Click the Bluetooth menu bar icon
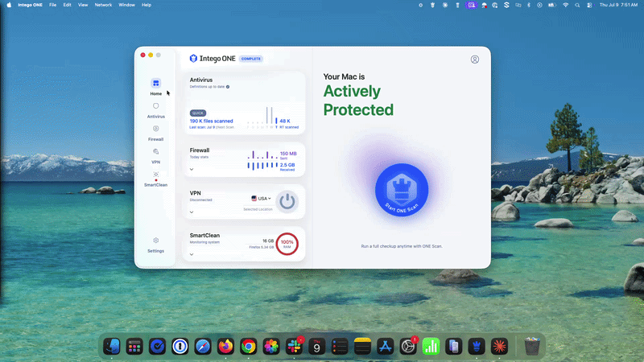 pos(529,5)
